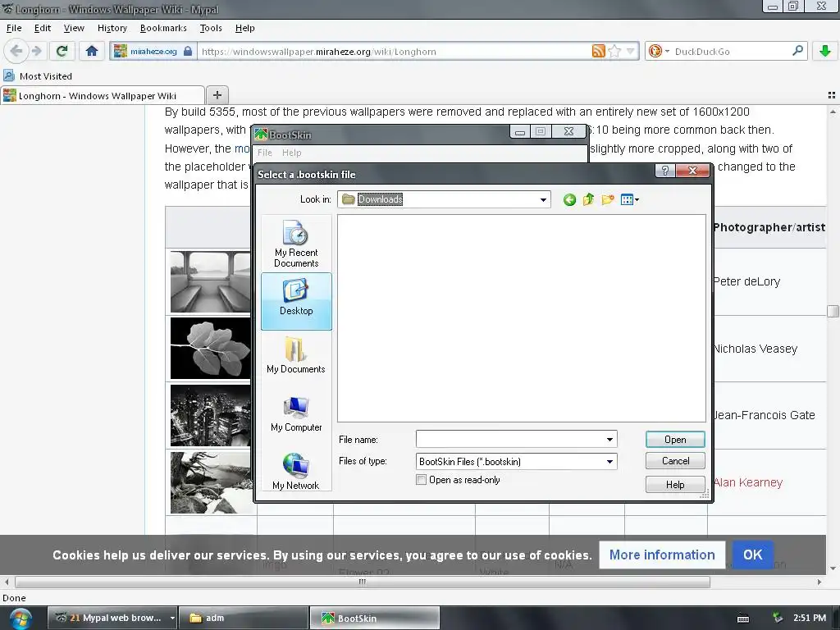Screen dimensions: 840x630
Task: Open the bench interior wallpaper thumbnail
Action: (210, 282)
